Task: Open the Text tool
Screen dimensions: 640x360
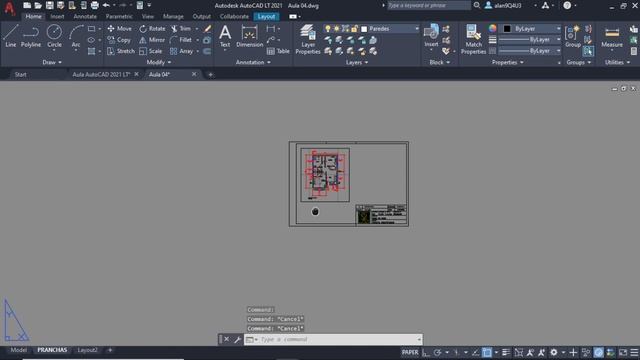Action: [225, 36]
